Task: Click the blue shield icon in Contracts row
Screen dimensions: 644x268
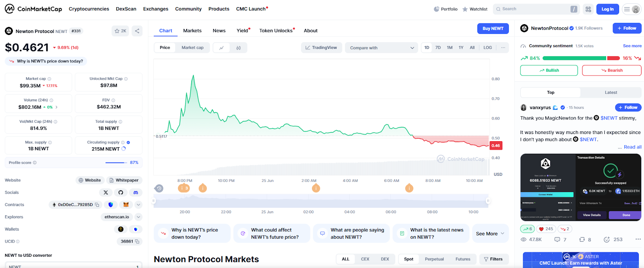Action: [111, 205]
